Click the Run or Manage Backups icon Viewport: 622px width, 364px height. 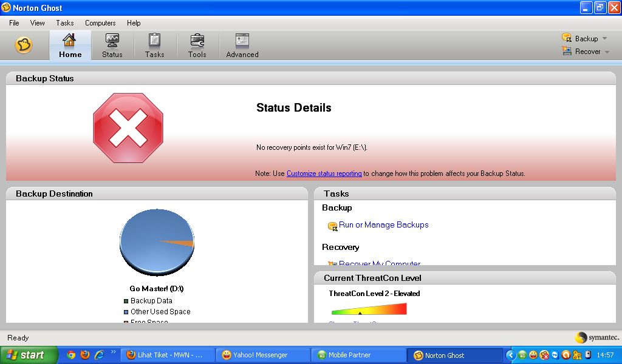(x=332, y=226)
